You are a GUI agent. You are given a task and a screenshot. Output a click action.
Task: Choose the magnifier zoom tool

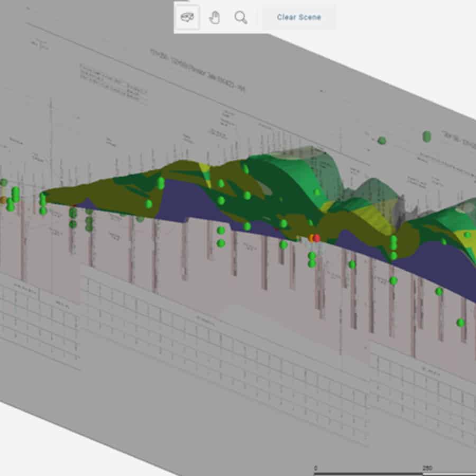[241, 17]
